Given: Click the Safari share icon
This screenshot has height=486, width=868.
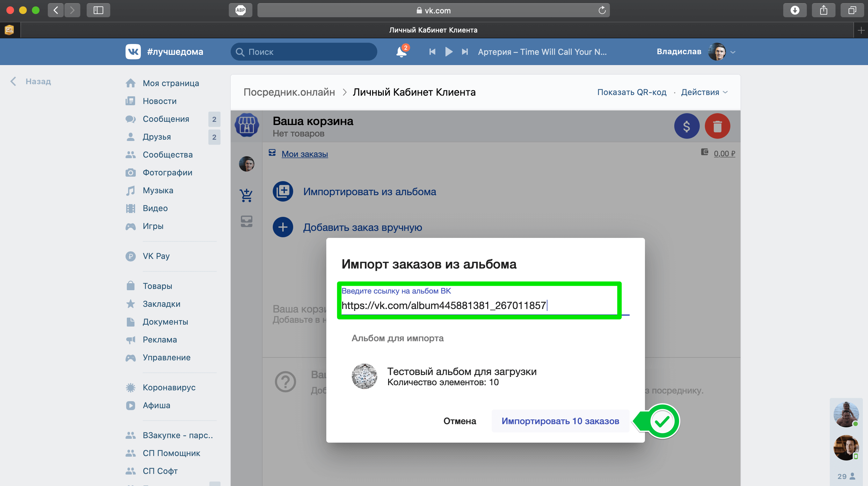Looking at the screenshot, I should (823, 10).
